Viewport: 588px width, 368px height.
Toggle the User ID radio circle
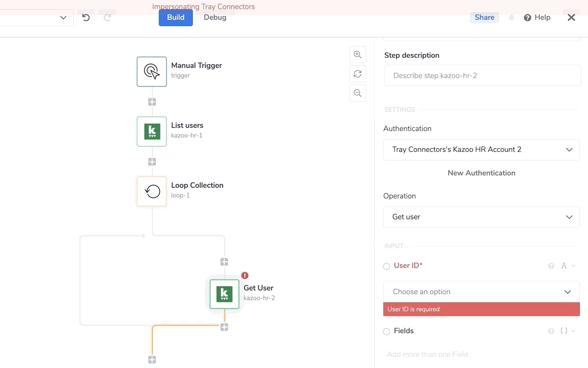click(x=386, y=266)
